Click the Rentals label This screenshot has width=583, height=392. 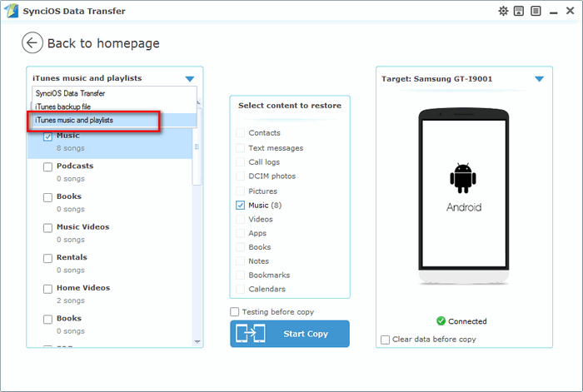pyautogui.click(x=72, y=257)
